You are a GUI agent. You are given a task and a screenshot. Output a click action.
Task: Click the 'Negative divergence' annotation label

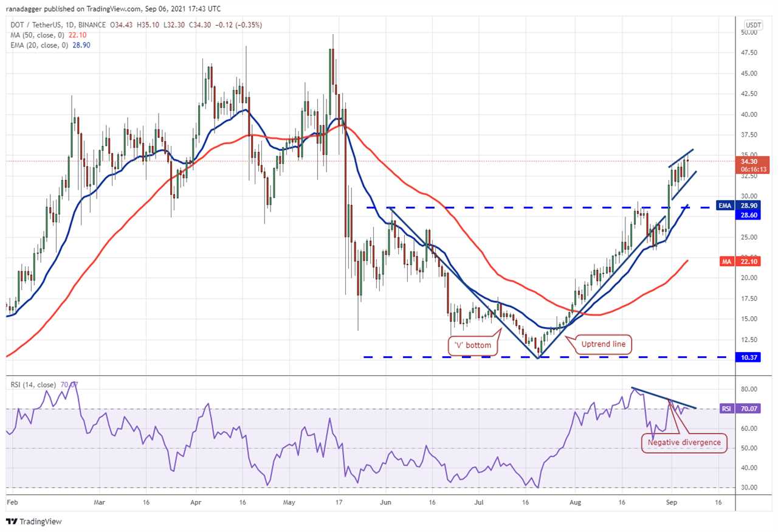tap(684, 443)
